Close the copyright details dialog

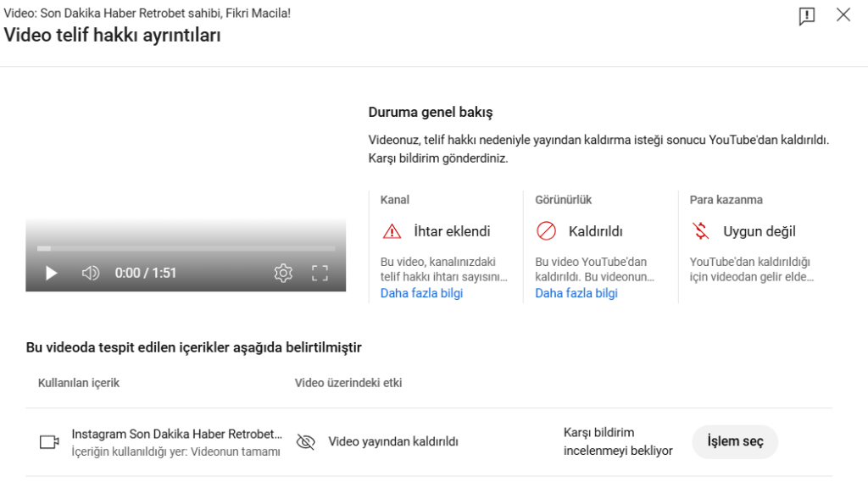(x=843, y=15)
